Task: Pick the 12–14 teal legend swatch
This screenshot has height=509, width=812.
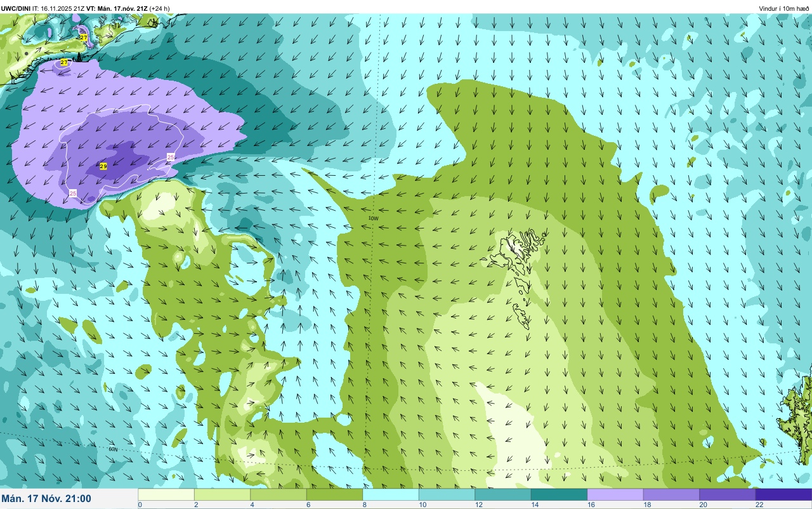Action: click(503, 494)
